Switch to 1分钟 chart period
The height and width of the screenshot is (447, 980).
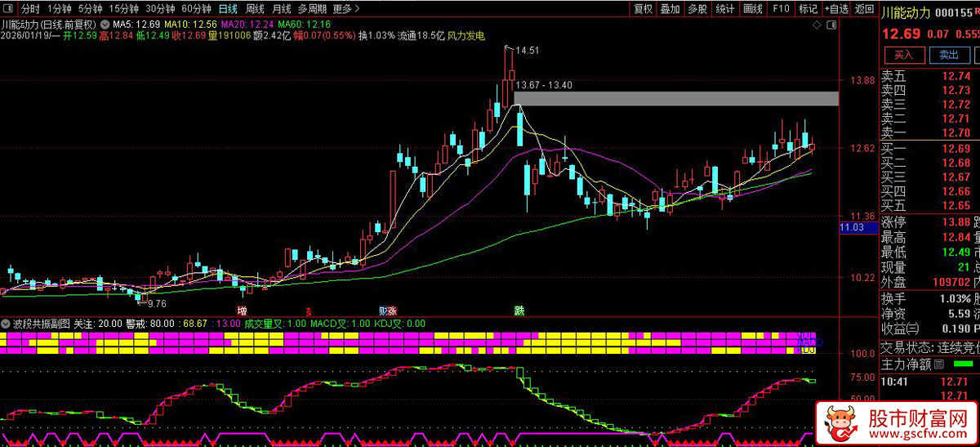point(60,9)
